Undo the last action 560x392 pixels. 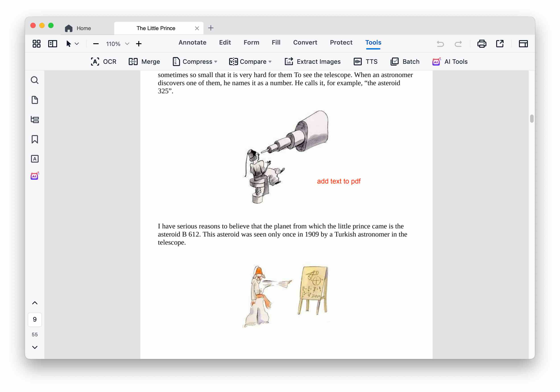click(x=440, y=44)
